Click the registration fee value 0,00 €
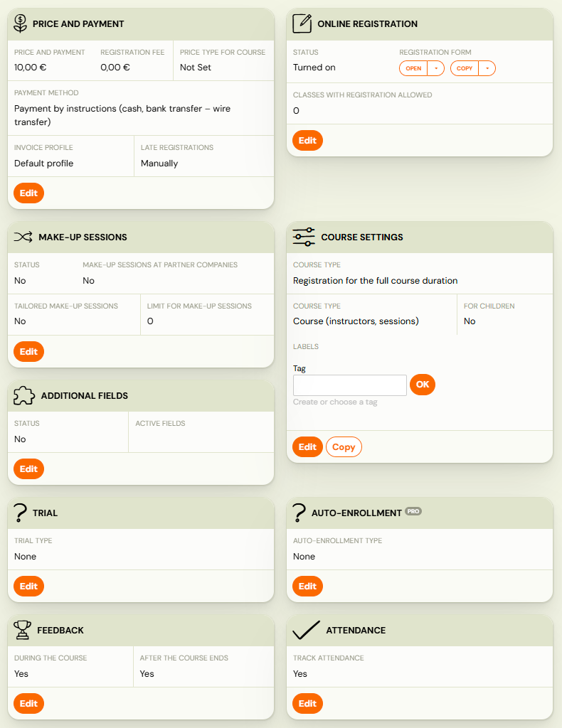This screenshot has width=562, height=728. pyautogui.click(x=115, y=68)
